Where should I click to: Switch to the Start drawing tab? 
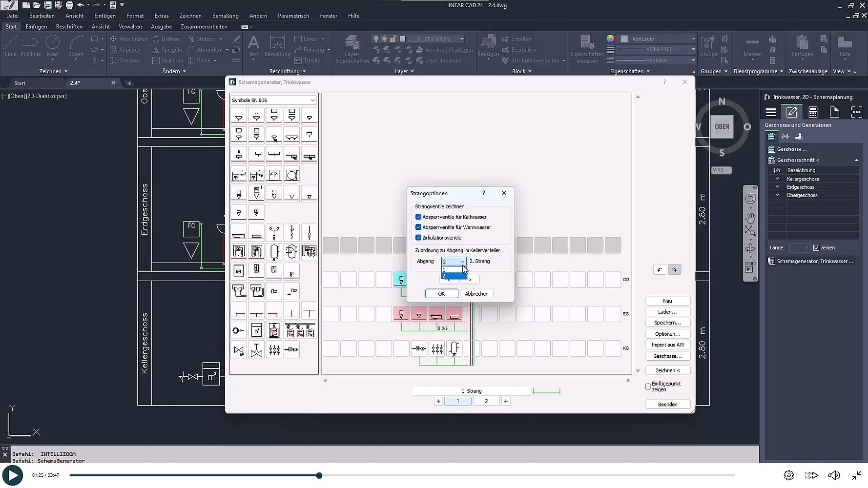click(20, 83)
